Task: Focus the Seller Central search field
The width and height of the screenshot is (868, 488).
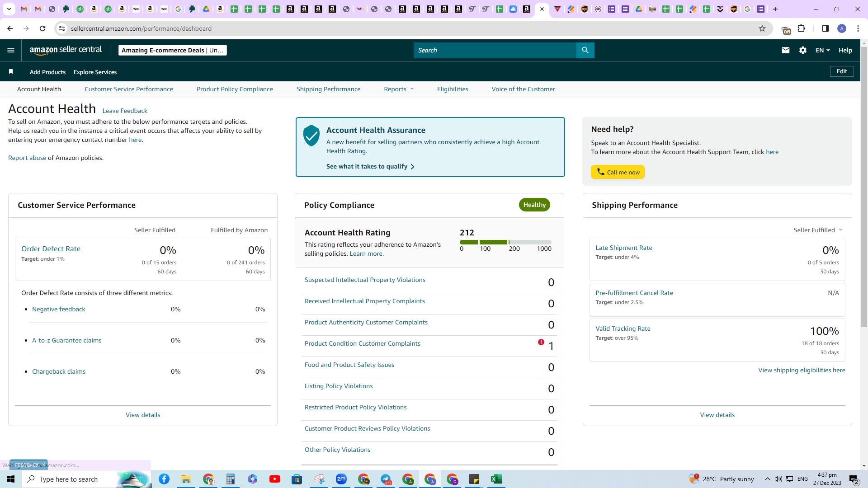Action: (495, 50)
